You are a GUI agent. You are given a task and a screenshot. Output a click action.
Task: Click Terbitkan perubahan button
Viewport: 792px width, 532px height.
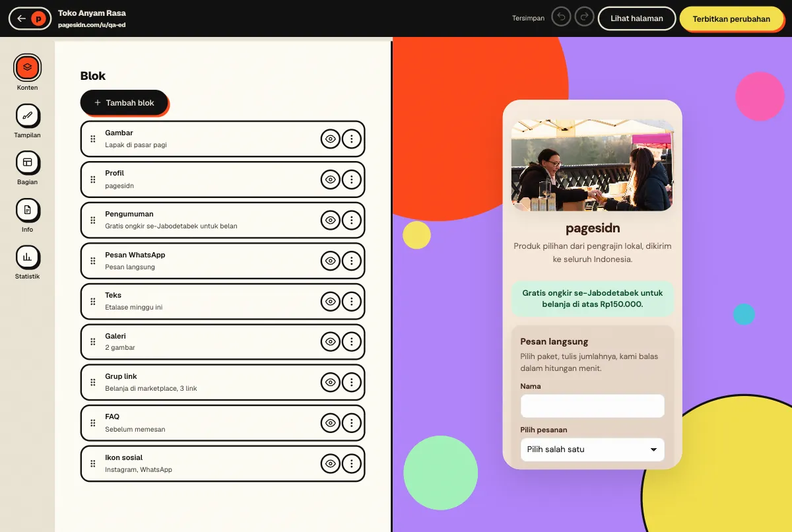coord(731,19)
